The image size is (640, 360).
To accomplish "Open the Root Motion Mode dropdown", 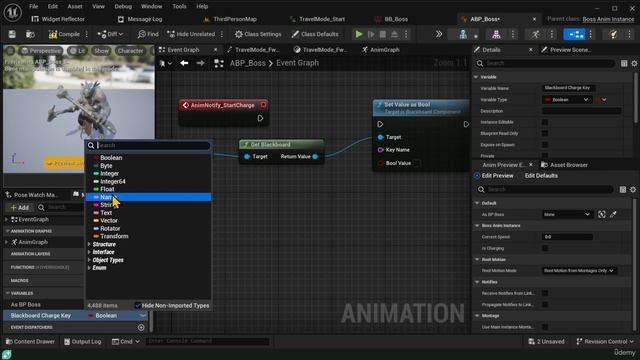I will [x=579, y=271].
